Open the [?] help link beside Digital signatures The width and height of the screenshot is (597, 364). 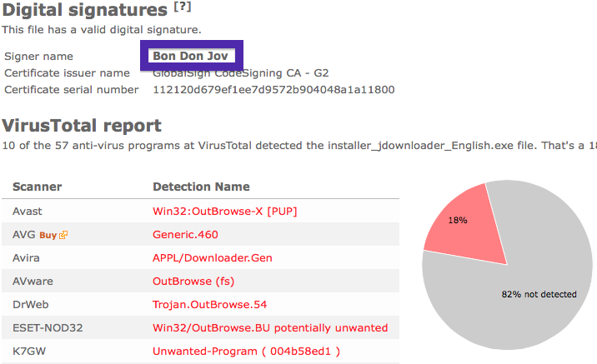tap(183, 7)
